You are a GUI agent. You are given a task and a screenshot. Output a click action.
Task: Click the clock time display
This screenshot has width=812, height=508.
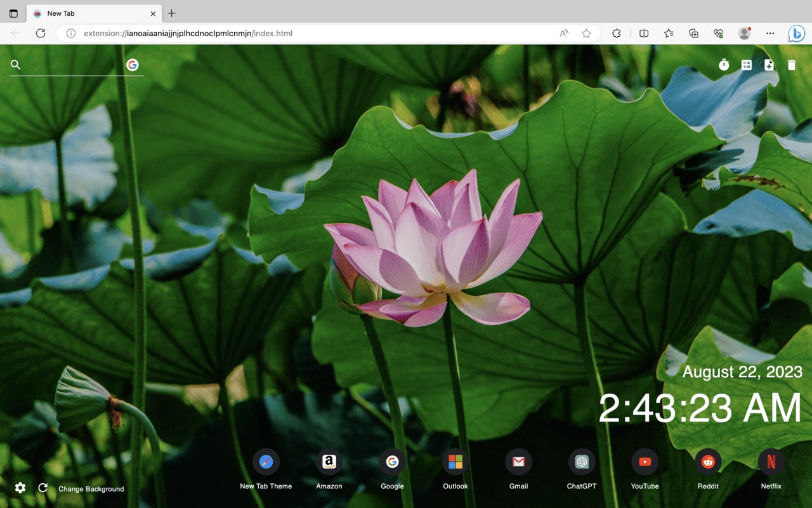700,408
